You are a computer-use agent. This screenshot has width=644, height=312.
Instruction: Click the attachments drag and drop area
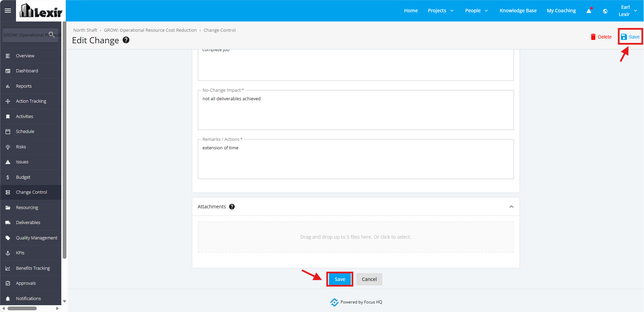pos(356,237)
